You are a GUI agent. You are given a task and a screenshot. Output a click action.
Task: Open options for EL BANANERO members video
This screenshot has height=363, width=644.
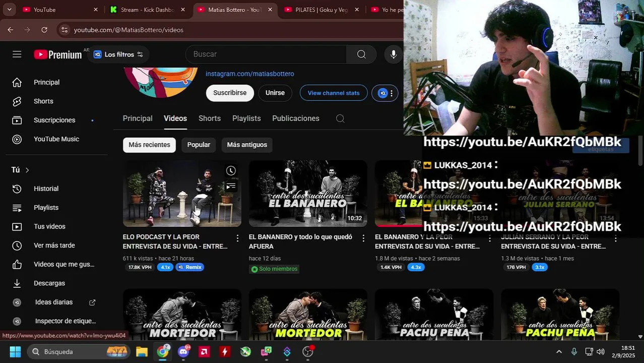363,238
